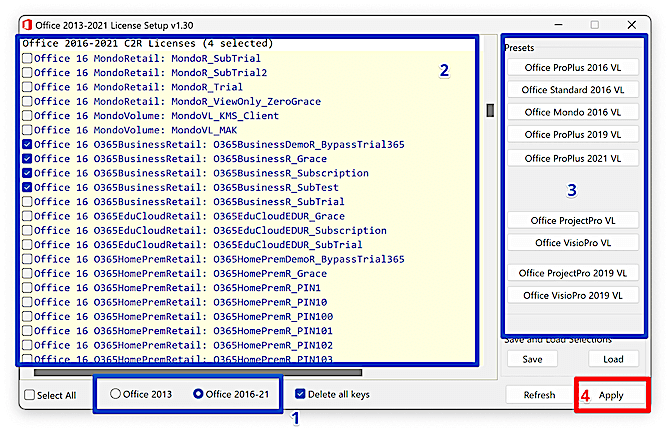The height and width of the screenshot is (431, 670).
Task: Click the Office logo icon in title bar
Action: 27,25
